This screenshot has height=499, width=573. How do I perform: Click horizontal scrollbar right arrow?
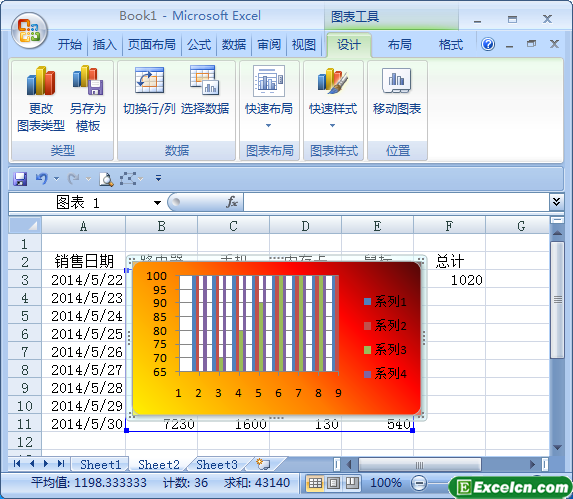532,464
